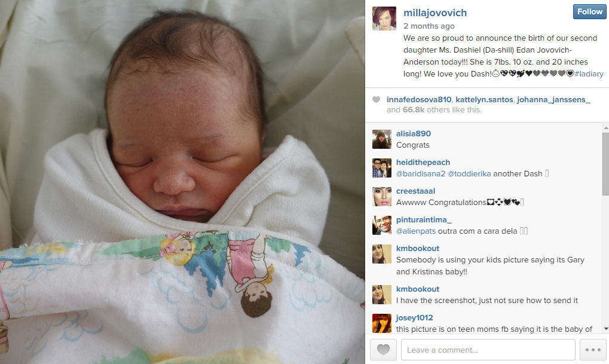Click the comments scrollbar down arrow

606,329
